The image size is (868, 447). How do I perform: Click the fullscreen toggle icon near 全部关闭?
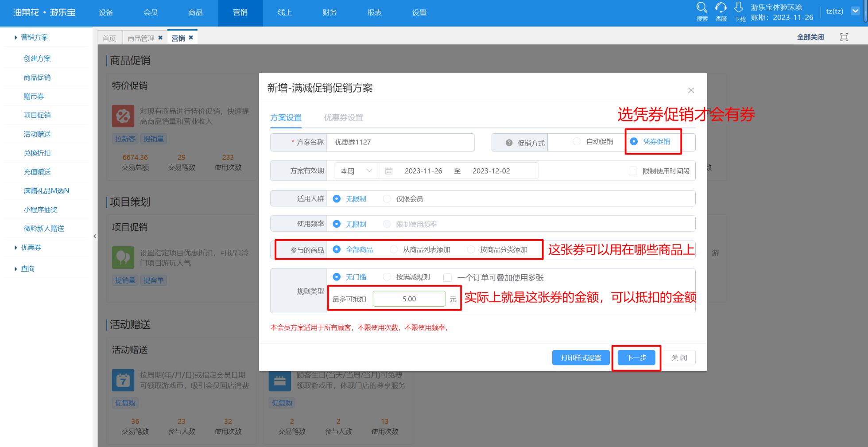tap(844, 37)
